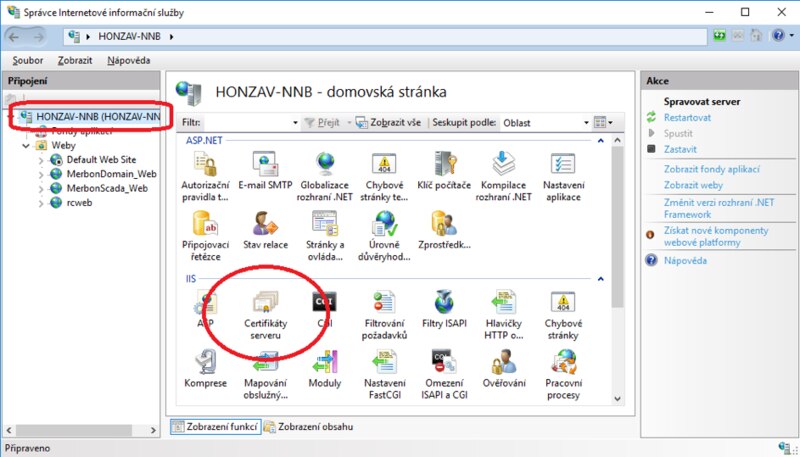This screenshot has width=800, height=457.
Task: Open the E-mail SMTP feature icon
Action: (267, 165)
